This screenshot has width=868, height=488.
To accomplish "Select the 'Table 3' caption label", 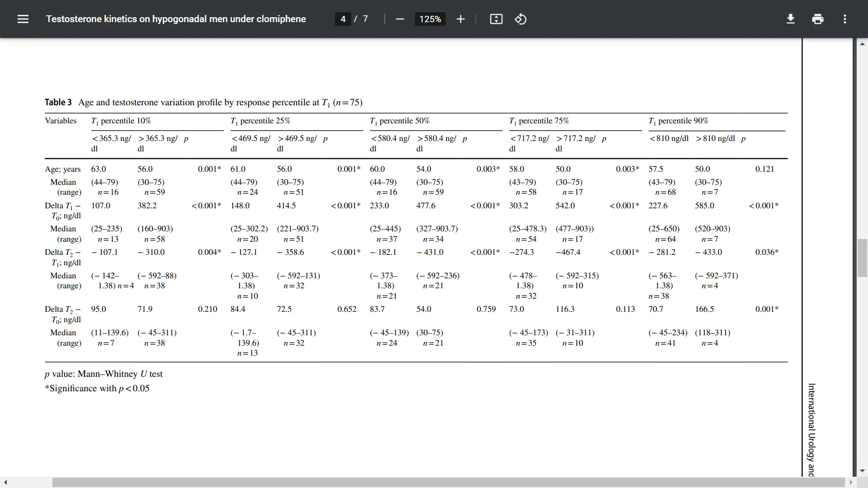I will pyautogui.click(x=58, y=102).
